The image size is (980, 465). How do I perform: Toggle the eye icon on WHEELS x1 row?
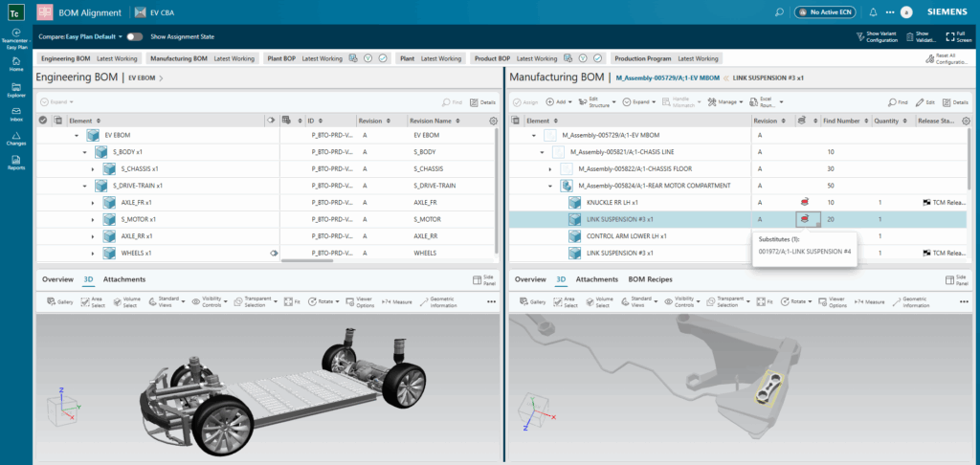point(274,253)
